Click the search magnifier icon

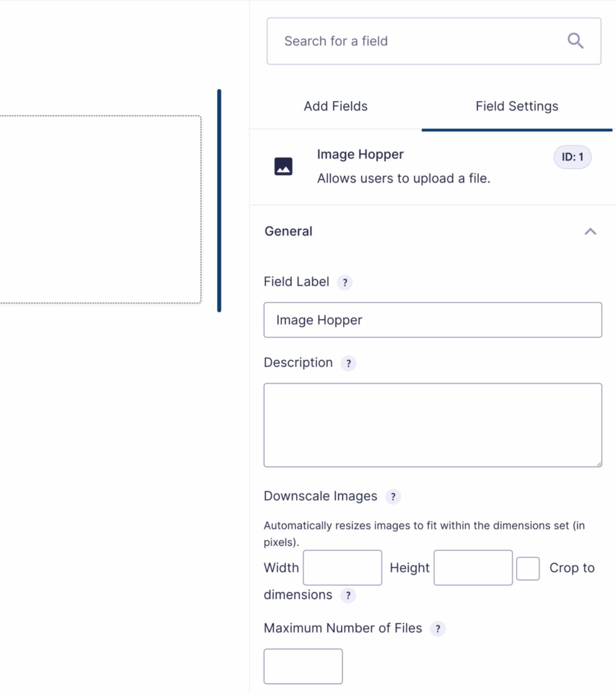click(x=576, y=40)
